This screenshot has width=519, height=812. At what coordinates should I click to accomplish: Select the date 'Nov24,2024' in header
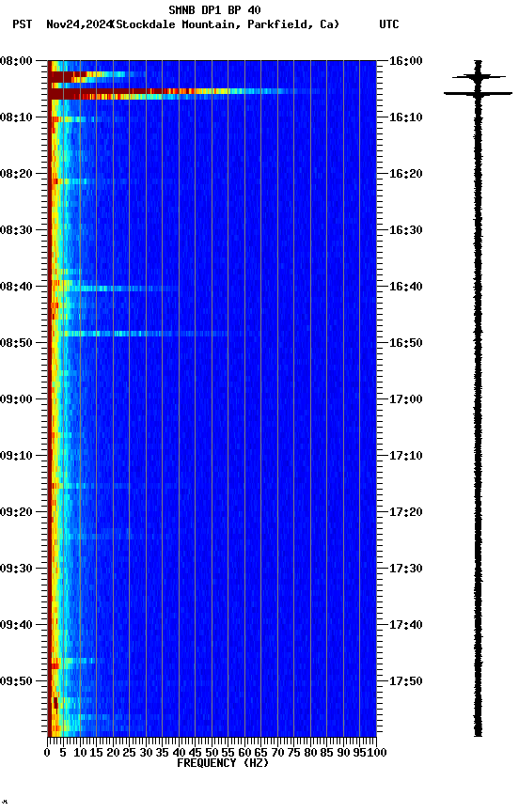click(x=79, y=24)
